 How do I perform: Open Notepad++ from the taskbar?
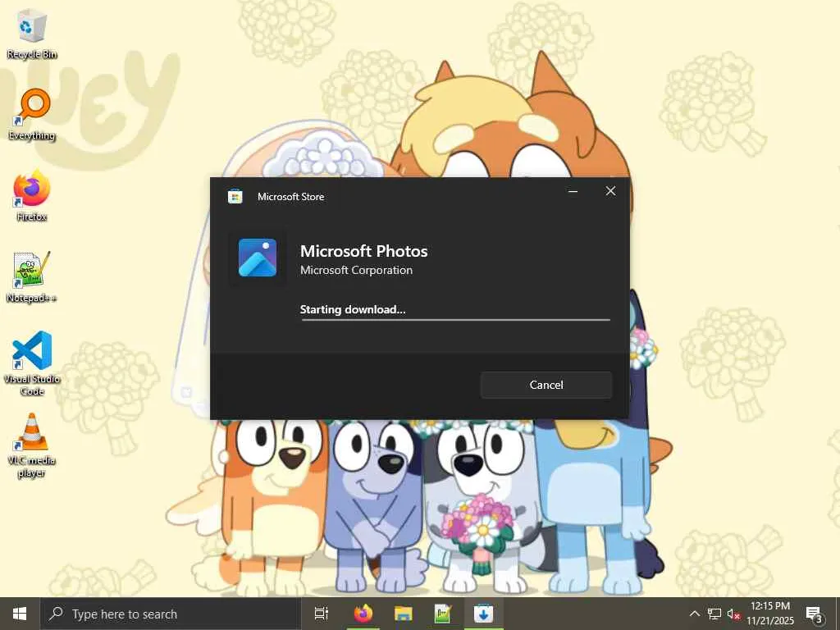(x=442, y=614)
